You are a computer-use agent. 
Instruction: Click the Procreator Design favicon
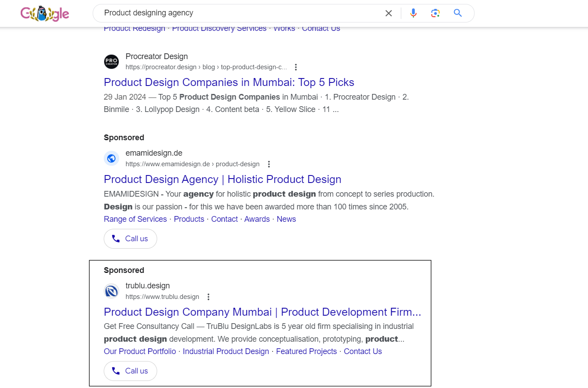click(111, 62)
